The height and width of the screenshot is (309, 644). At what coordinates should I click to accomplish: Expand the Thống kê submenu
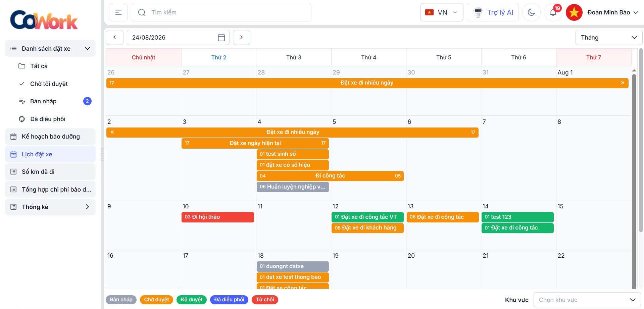coord(50,207)
